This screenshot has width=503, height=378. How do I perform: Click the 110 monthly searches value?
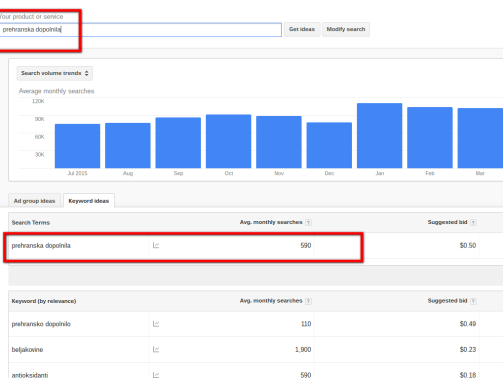pyautogui.click(x=306, y=324)
